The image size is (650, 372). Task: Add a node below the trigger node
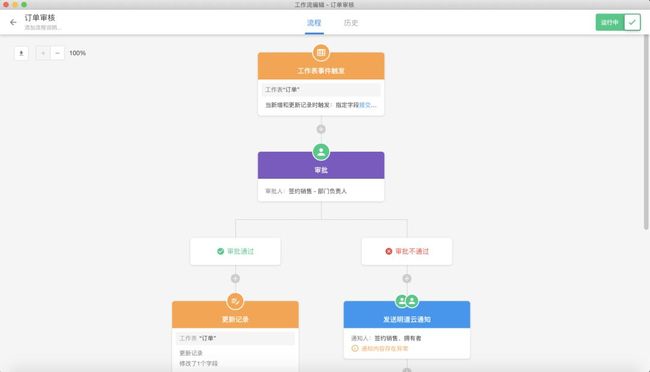pos(321,129)
